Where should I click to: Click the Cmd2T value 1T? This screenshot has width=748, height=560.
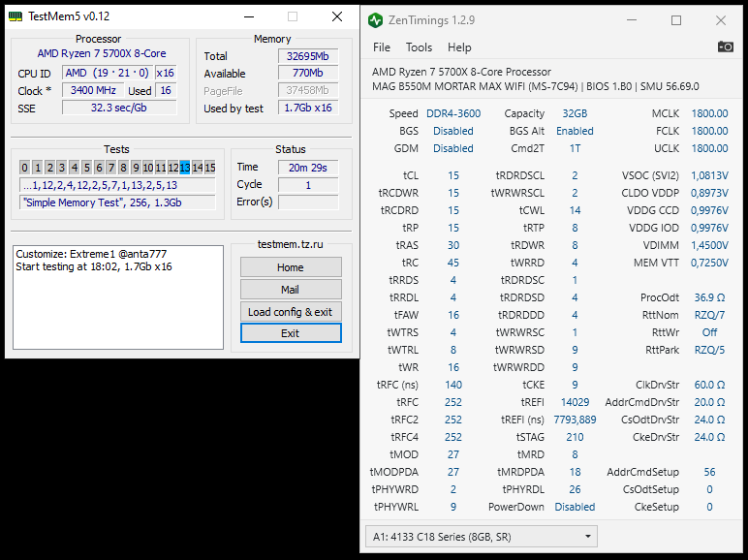pyautogui.click(x=575, y=148)
